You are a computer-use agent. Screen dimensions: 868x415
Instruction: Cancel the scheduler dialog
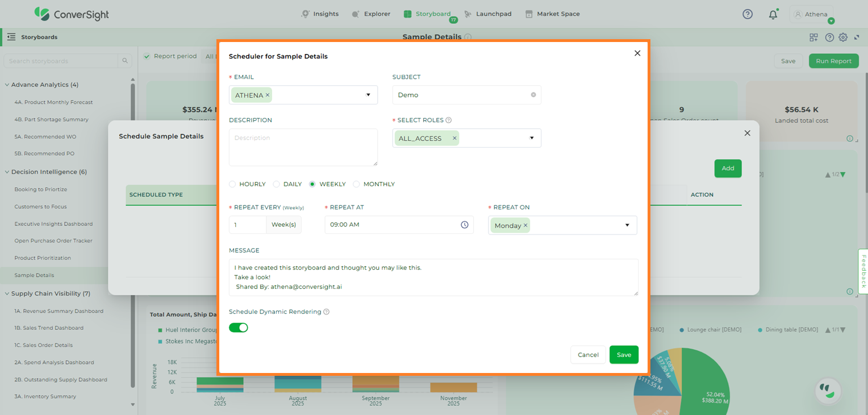point(588,355)
